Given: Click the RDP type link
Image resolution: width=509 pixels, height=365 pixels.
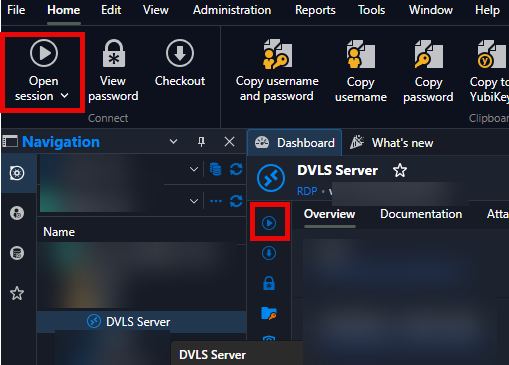Looking at the screenshot, I should 307,191.
